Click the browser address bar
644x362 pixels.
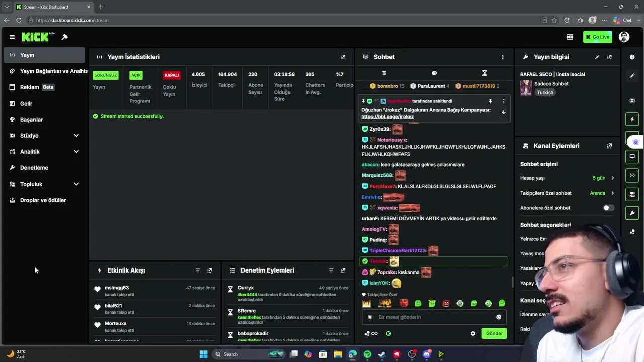point(282,20)
